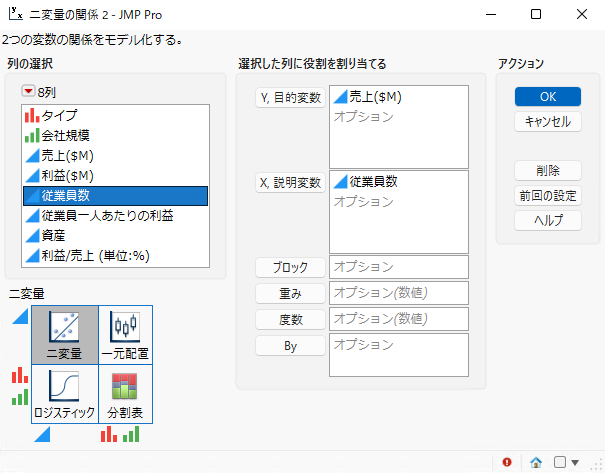
Task: Click the By role button
Action: (x=291, y=346)
